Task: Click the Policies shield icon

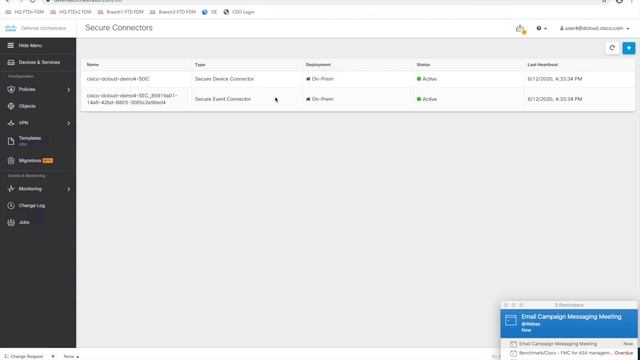Action: point(11,89)
